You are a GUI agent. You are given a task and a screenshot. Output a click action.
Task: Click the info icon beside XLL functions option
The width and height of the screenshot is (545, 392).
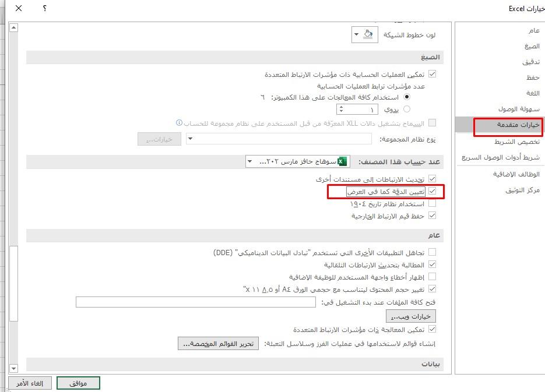click(179, 122)
